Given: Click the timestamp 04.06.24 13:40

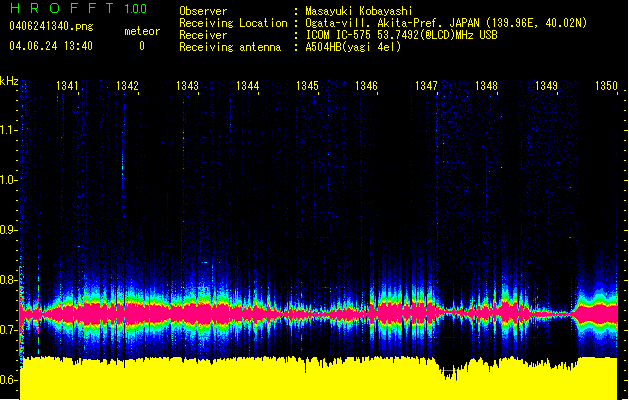Looking at the screenshot, I should tap(51, 46).
